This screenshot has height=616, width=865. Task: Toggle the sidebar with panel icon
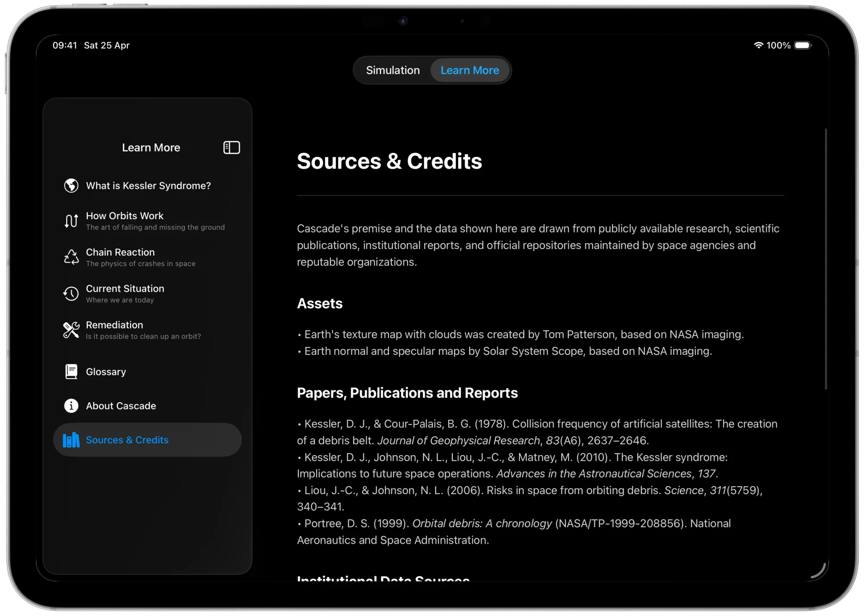[x=231, y=147]
